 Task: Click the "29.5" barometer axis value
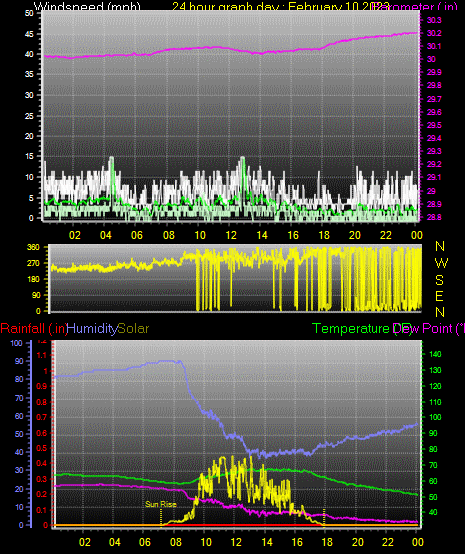click(434, 125)
